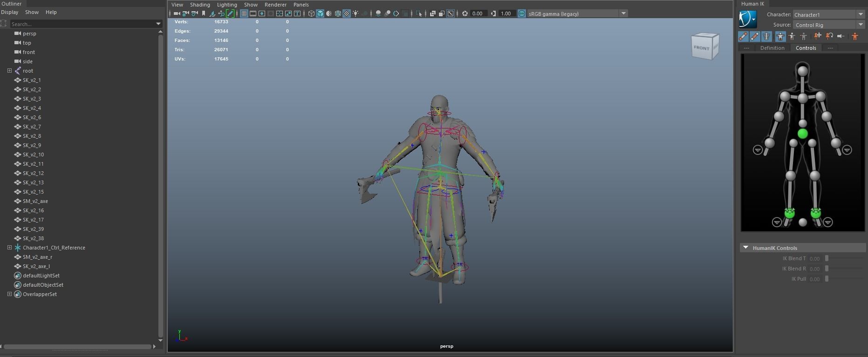
Task: Toggle the X-Ray Joints icon
Action: [451, 13]
